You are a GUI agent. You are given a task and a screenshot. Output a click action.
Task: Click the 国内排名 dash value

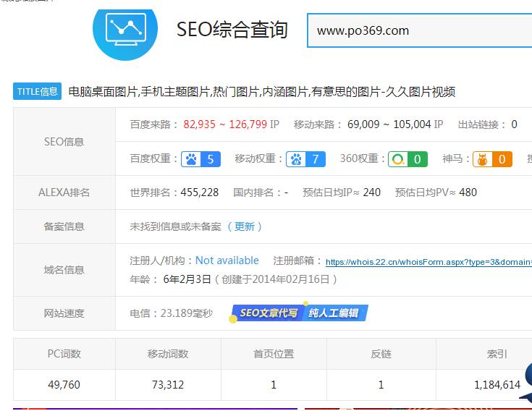[x=287, y=192]
